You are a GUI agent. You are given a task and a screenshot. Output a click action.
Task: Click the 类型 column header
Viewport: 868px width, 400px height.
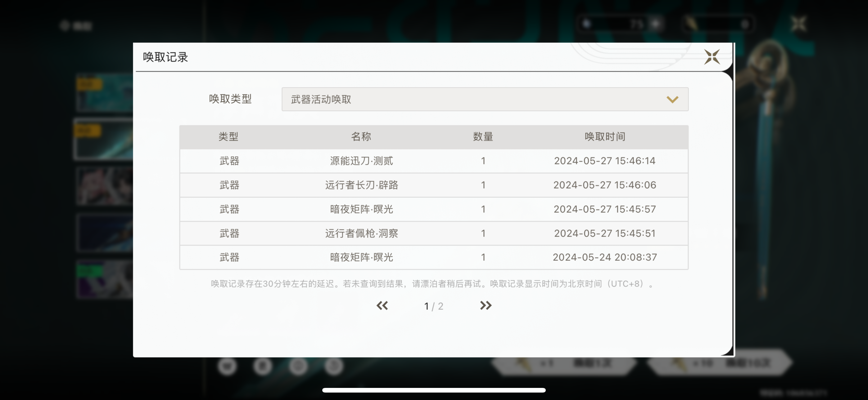click(228, 137)
